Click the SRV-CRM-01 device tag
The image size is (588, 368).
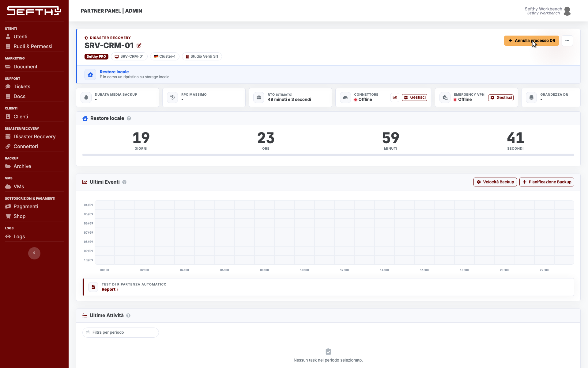click(x=129, y=56)
